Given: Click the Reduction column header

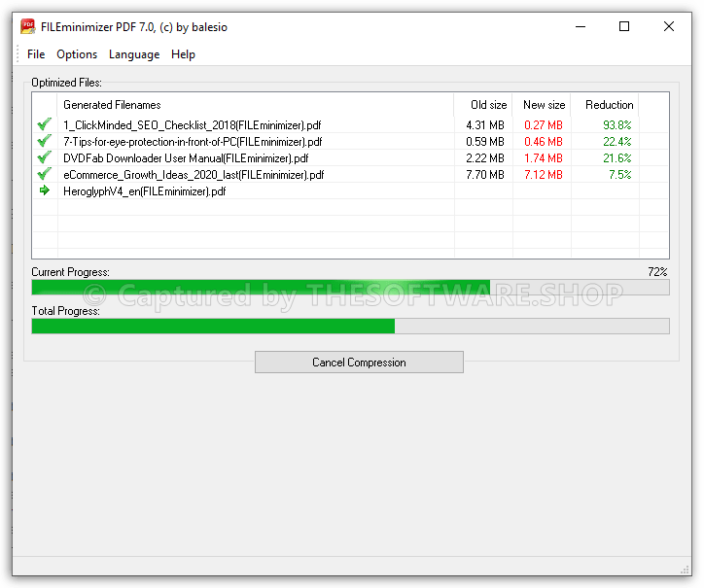Looking at the screenshot, I should (x=604, y=105).
